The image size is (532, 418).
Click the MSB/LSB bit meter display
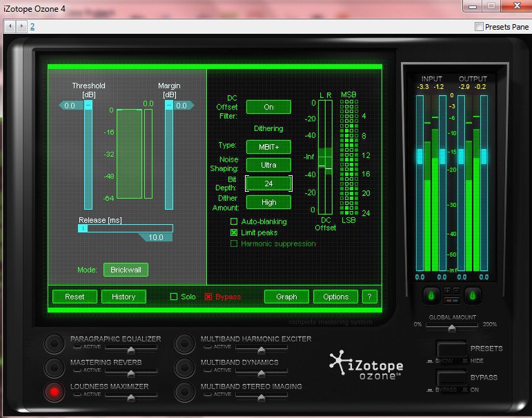click(349, 157)
